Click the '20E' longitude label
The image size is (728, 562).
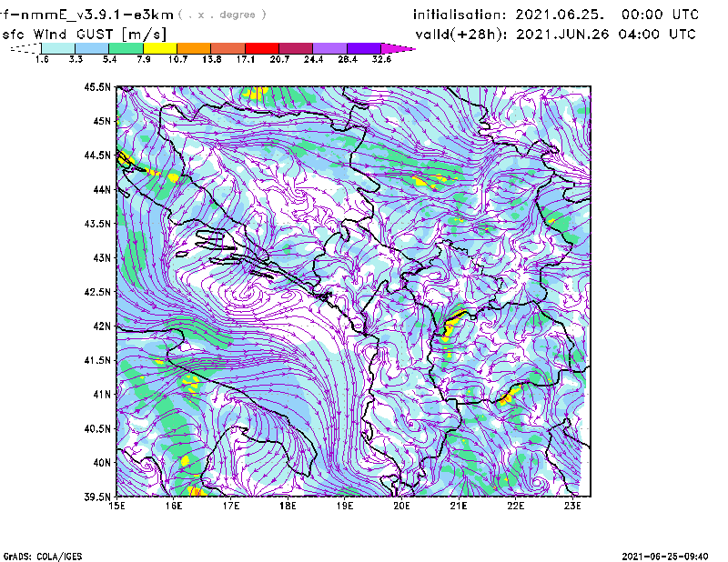[401, 506]
